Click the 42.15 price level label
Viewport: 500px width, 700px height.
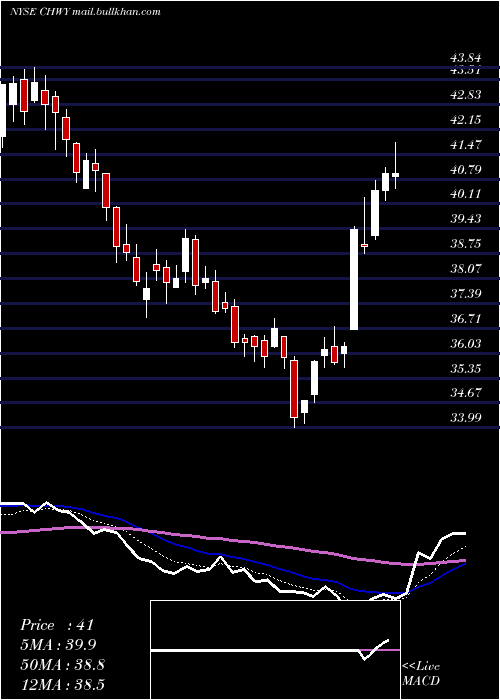coord(466,120)
